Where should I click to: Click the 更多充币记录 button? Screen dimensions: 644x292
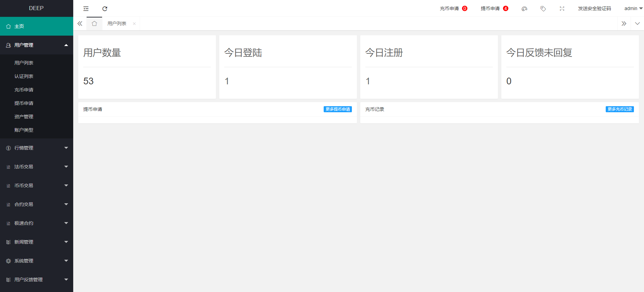click(x=619, y=109)
